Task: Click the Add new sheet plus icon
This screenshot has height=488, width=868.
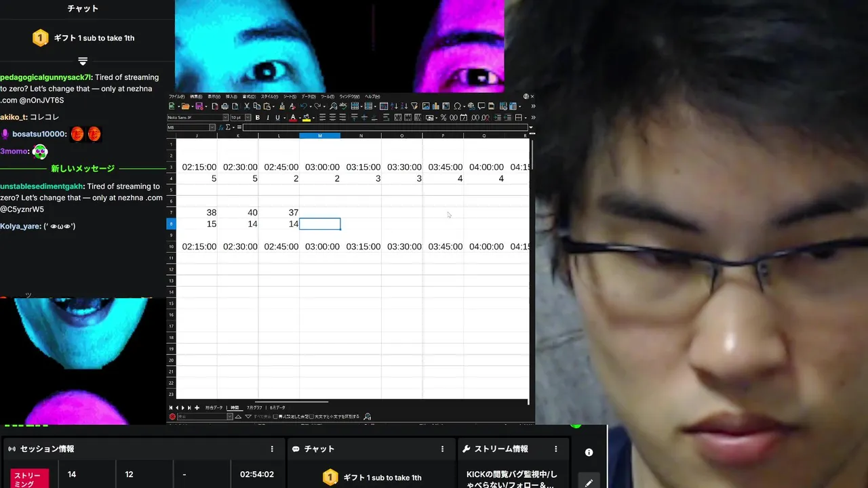Action: click(197, 408)
